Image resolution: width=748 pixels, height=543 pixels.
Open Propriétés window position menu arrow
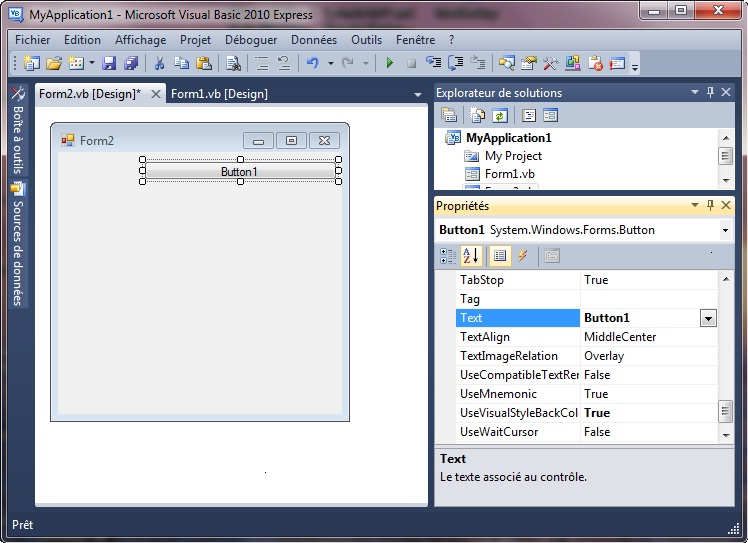[x=695, y=205]
